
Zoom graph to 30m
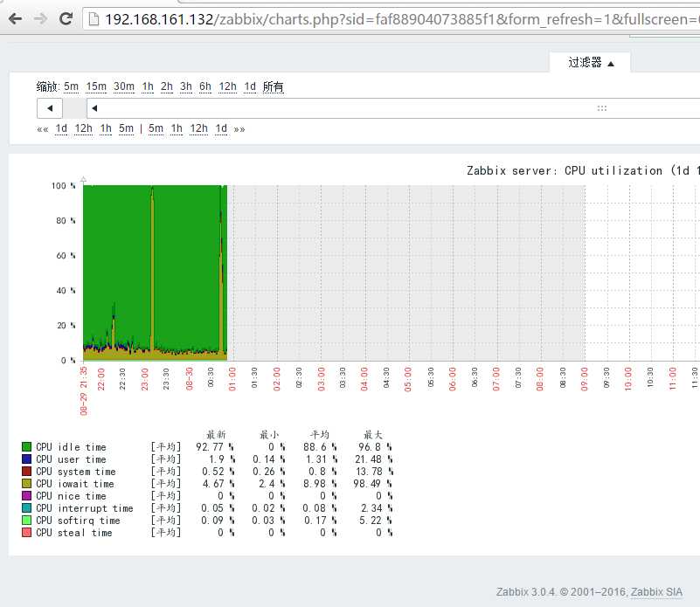click(124, 86)
